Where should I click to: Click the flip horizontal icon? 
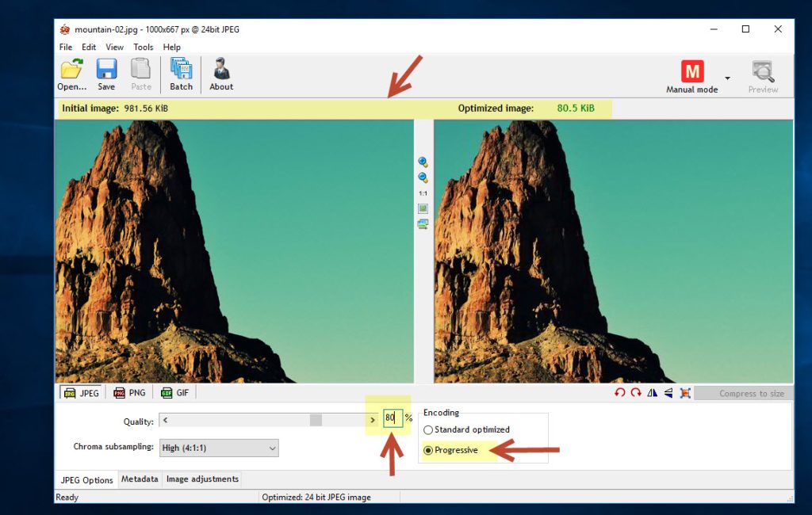coord(653,393)
